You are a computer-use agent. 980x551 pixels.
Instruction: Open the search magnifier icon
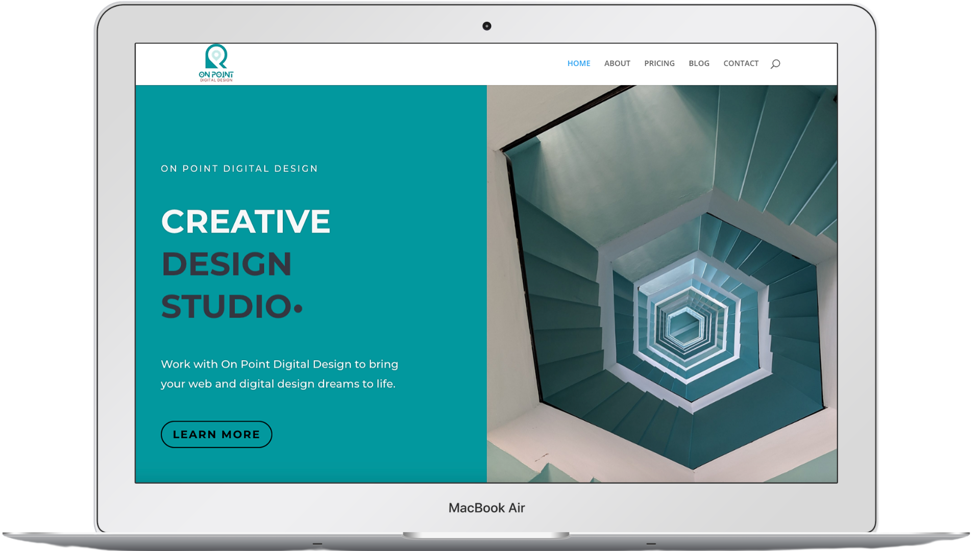click(x=775, y=64)
